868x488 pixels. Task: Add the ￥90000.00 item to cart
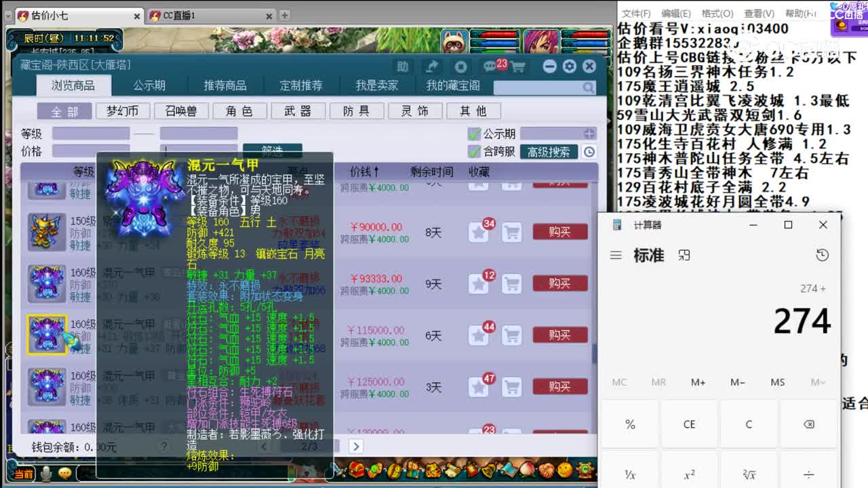(511, 232)
